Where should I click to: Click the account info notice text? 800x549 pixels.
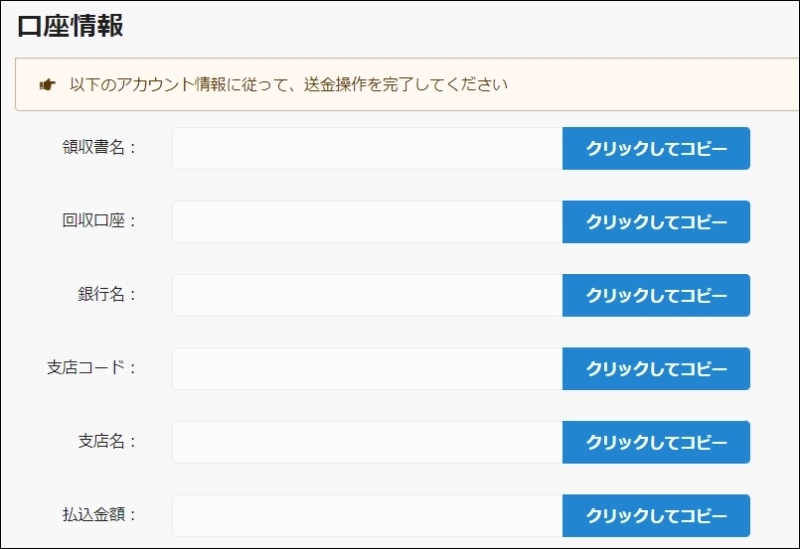click(289, 85)
